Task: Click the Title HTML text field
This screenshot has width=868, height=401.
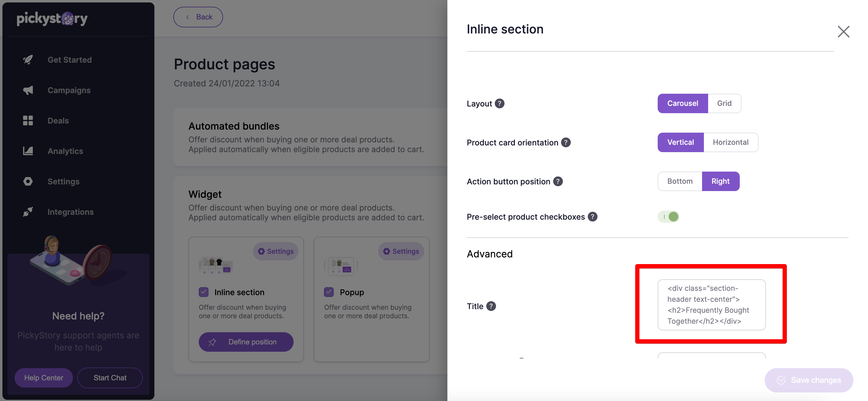Action: [711, 305]
